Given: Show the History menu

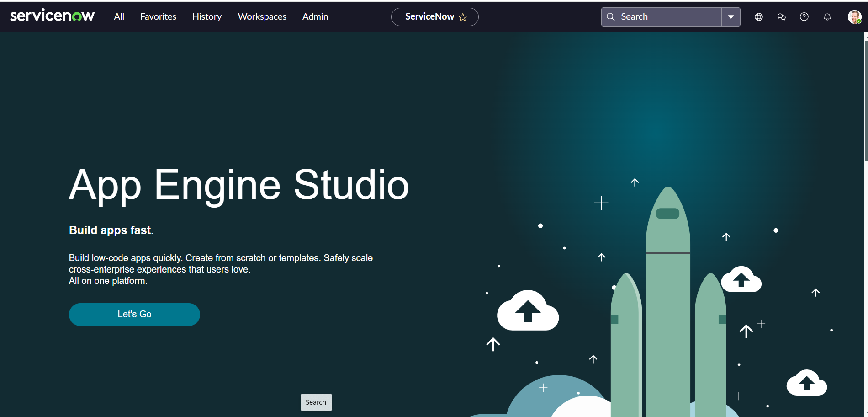Looking at the screenshot, I should pyautogui.click(x=206, y=16).
